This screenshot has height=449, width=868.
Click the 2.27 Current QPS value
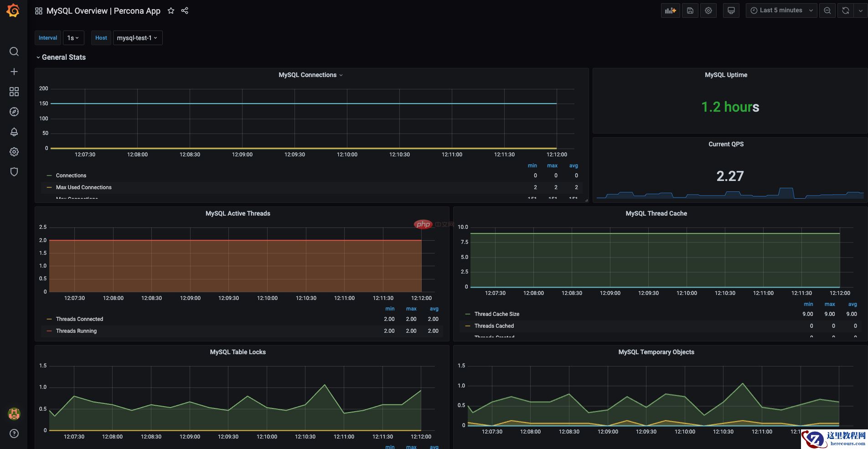(x=730, y=176)
